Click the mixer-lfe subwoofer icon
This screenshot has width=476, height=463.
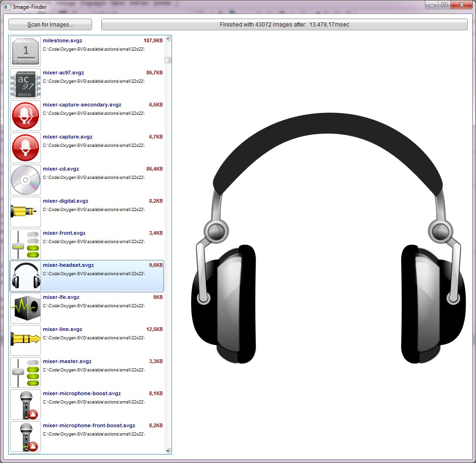tap(25, 308)
